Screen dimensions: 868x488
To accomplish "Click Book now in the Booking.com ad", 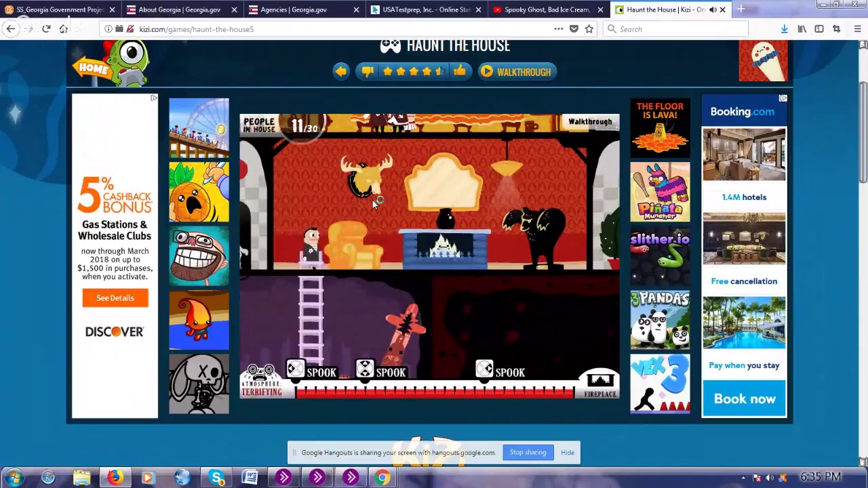I will point(744,399).
